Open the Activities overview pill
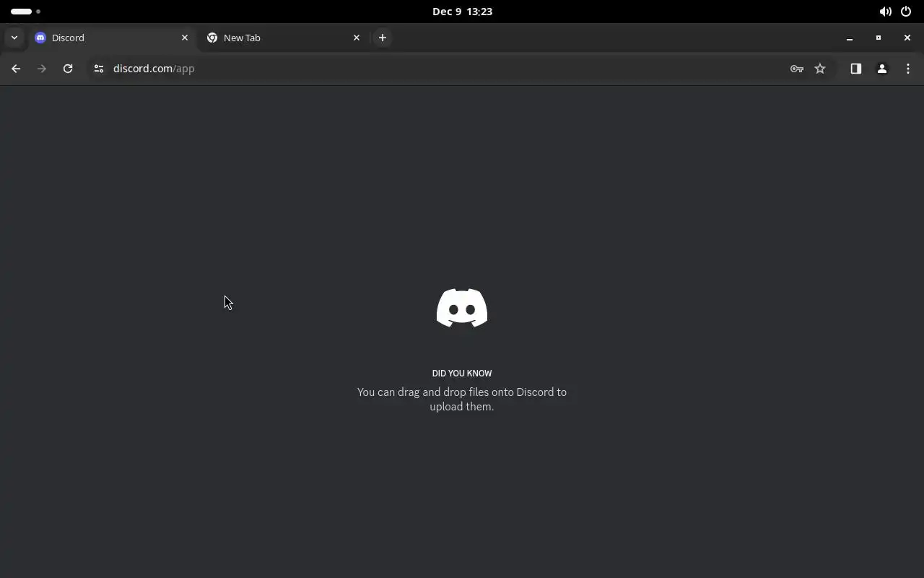 click(26, 12)
